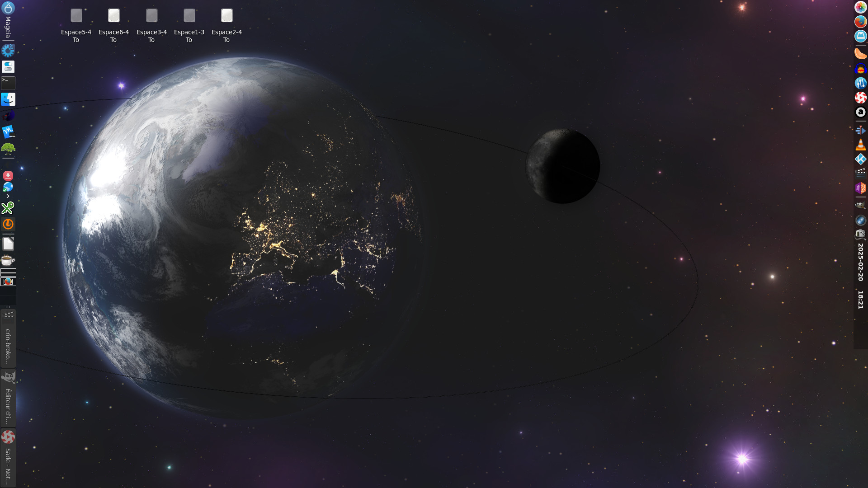Open Espace1-3 To desktop icon

click(189, 26)
